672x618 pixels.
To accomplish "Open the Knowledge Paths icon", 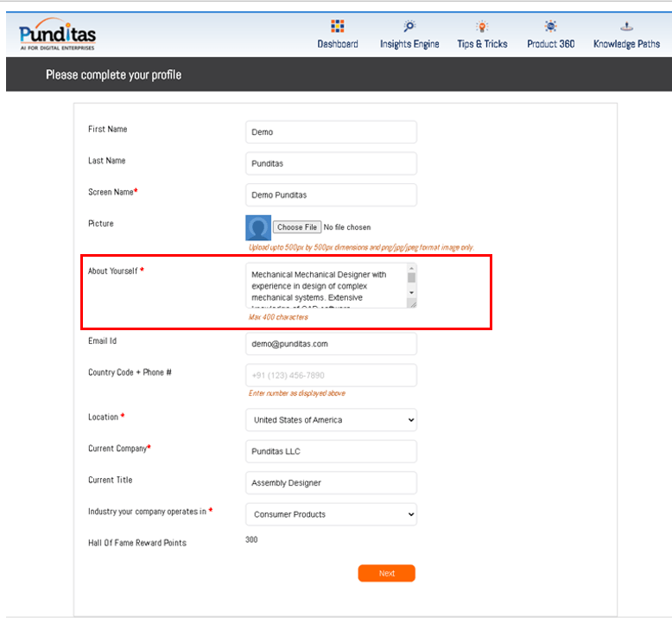I will (626, 27).
